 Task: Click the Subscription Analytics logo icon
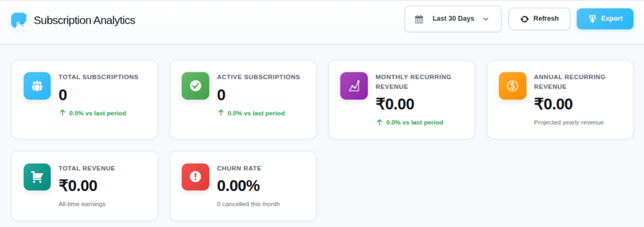(19, 20)
